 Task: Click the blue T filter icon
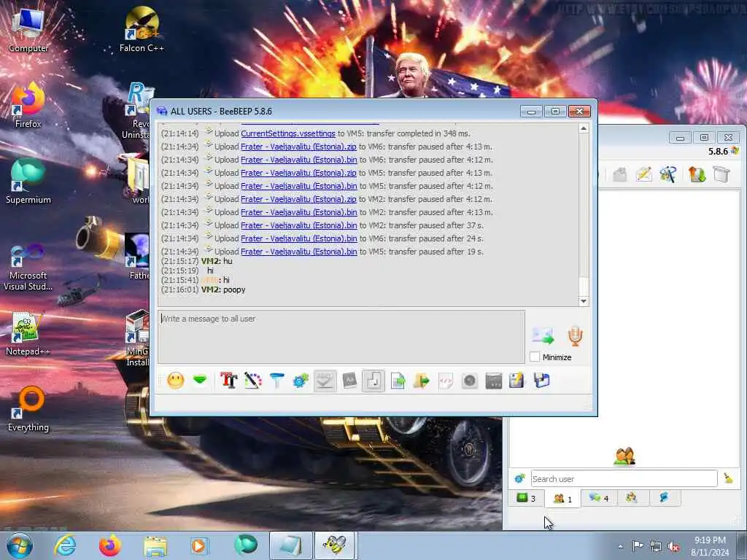276,381
